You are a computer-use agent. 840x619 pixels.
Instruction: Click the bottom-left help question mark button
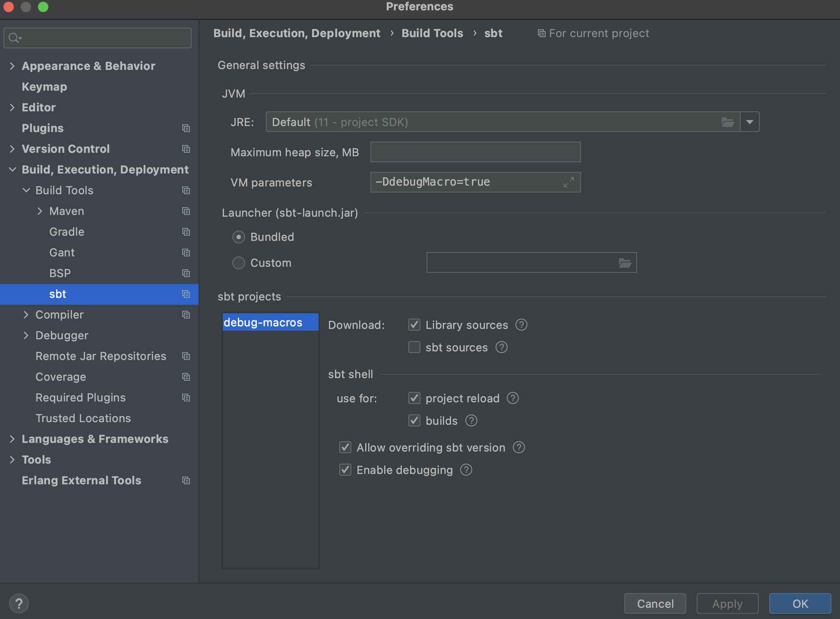[x=19, y=603]
